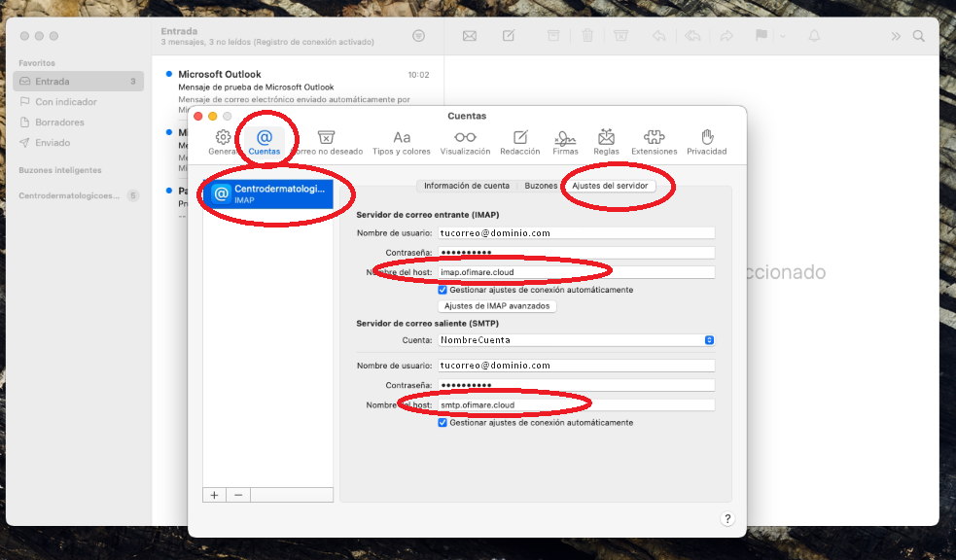Open Extensiones preferences

click(x=655, y=142)
